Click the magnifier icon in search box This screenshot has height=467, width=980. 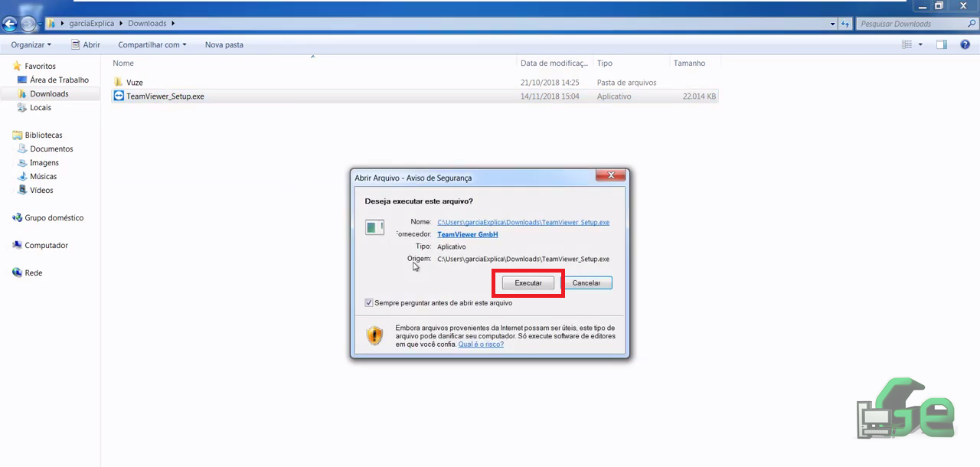pos(972,24)
